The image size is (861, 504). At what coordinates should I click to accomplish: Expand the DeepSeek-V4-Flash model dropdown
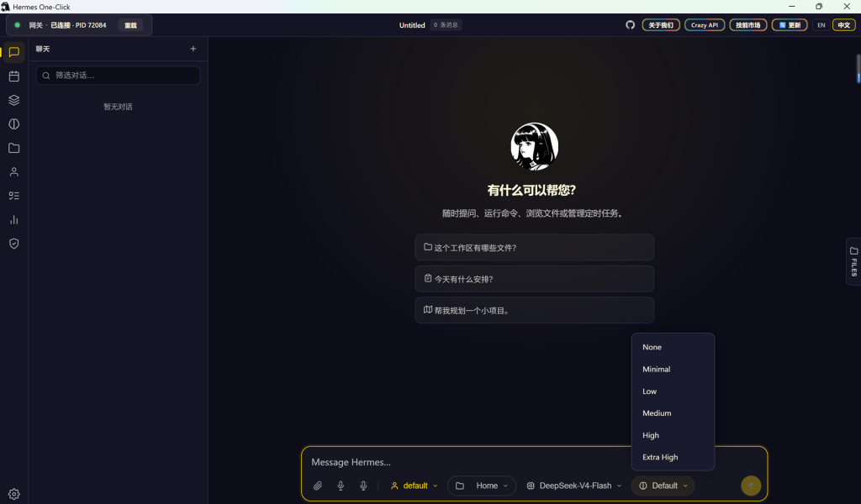point(573,486)
